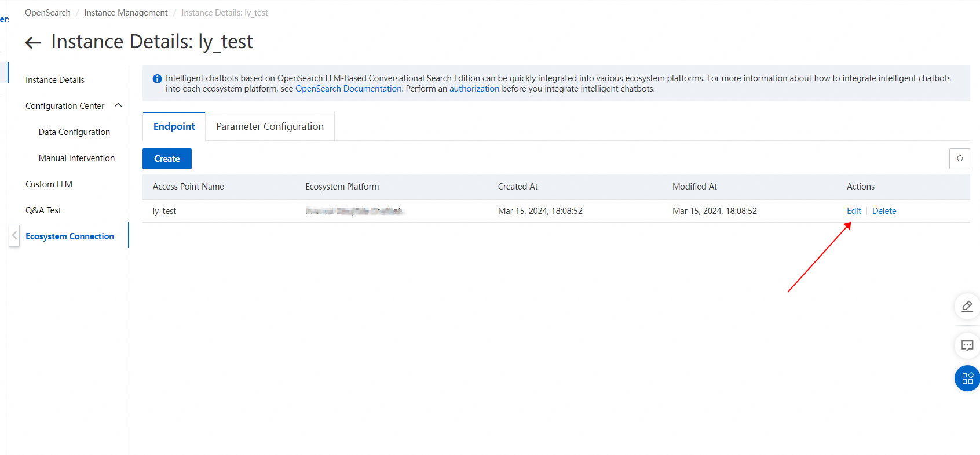Open Manual Intervention in the sidebar
This screenshot has width=980, height=455.
[x=76, y=158]
